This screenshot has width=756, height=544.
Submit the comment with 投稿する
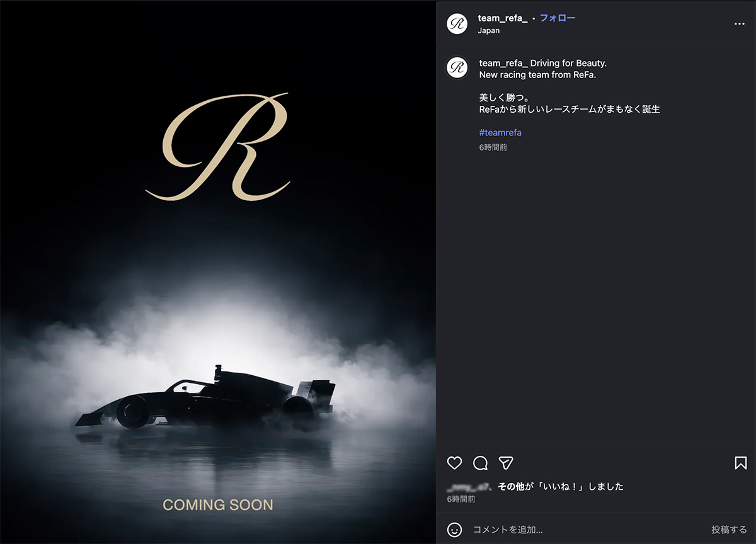click(x=729, y=530)
